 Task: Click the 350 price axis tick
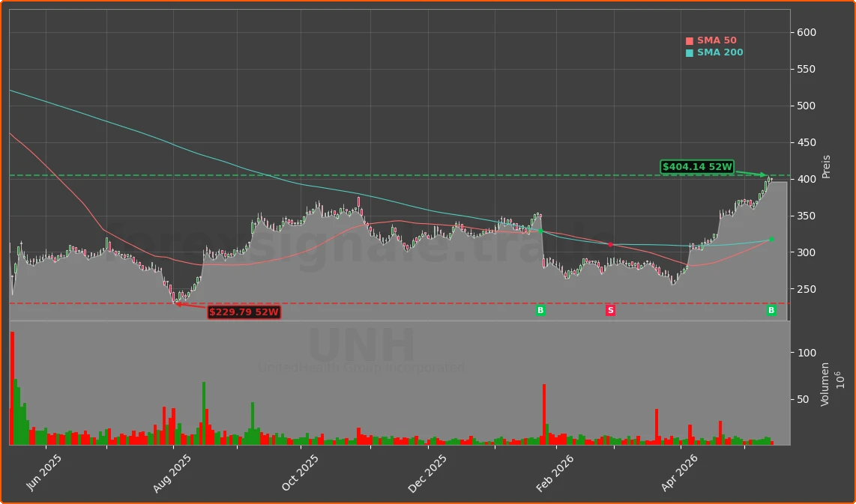(x=807, y=216)
